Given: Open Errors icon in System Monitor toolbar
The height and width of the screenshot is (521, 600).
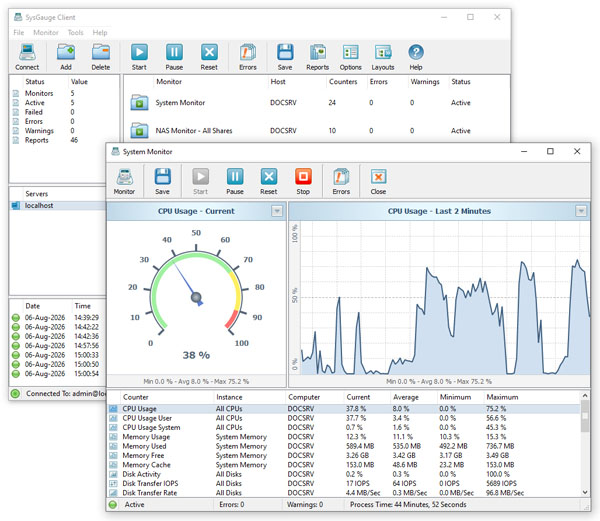Looking at the screenshot, I should 341,177.
